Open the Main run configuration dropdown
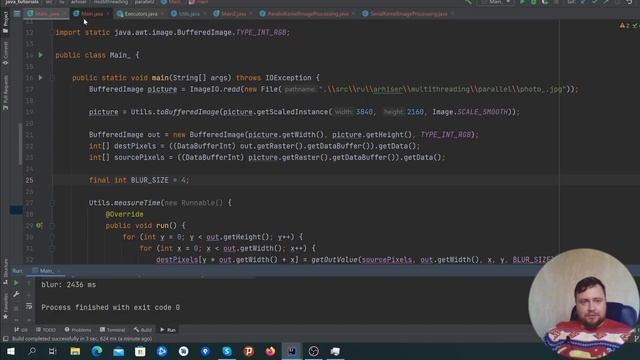 coord(496,2)
